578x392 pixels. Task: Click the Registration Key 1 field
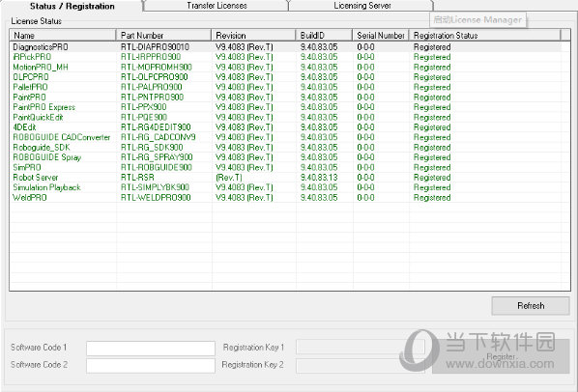point(361,347)
